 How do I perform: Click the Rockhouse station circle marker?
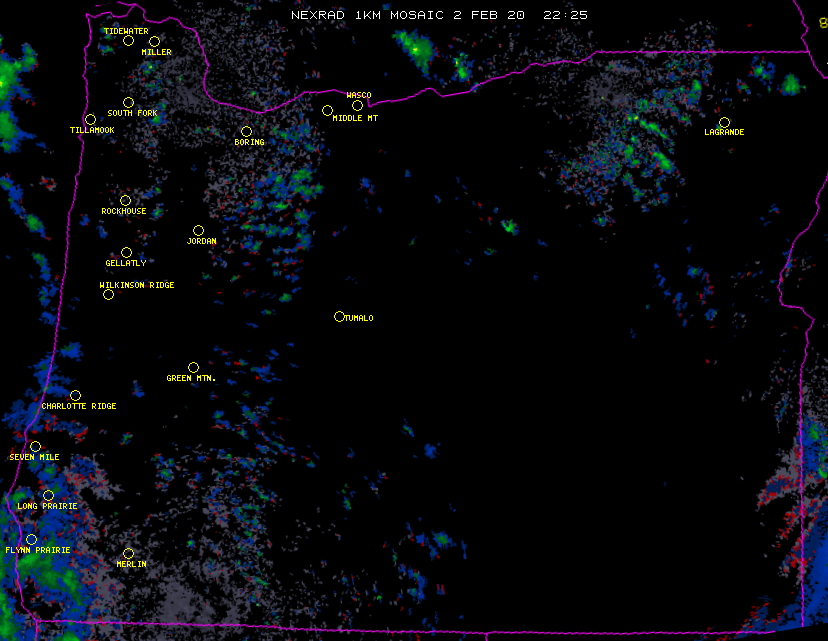pyautogui.click(x=125, y=201)
